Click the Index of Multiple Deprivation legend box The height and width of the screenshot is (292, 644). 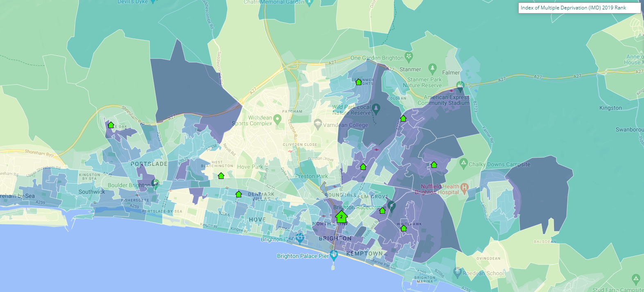pyautogui.click(x=579, y=8)
